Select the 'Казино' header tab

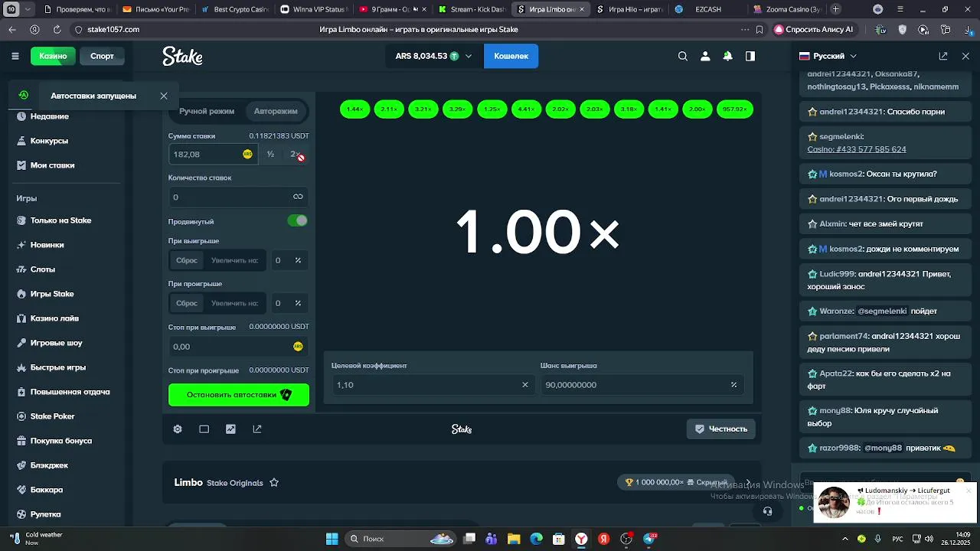tap(53, 56)
